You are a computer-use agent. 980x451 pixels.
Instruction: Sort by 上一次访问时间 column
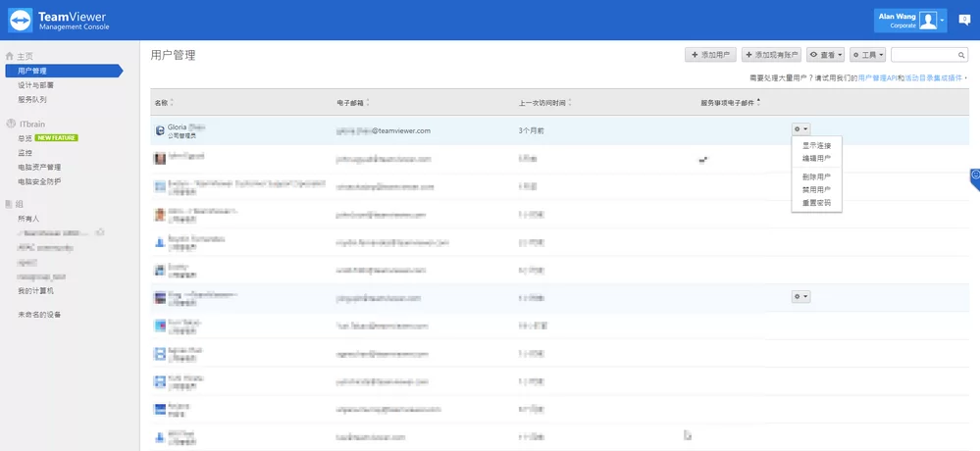point(543,102)
